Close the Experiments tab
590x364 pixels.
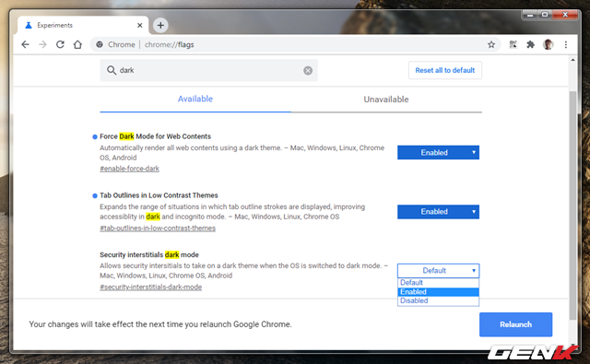click(140, 25)
